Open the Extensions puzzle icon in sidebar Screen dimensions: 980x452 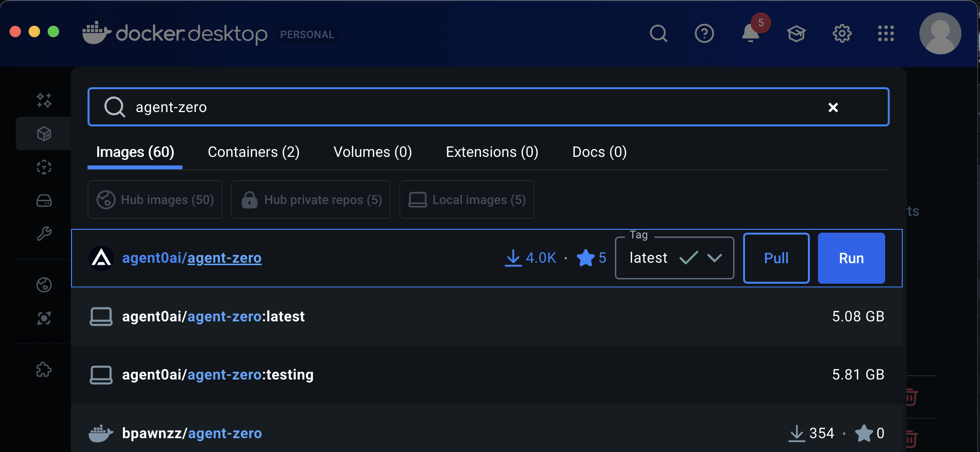(x=44, y=369)
